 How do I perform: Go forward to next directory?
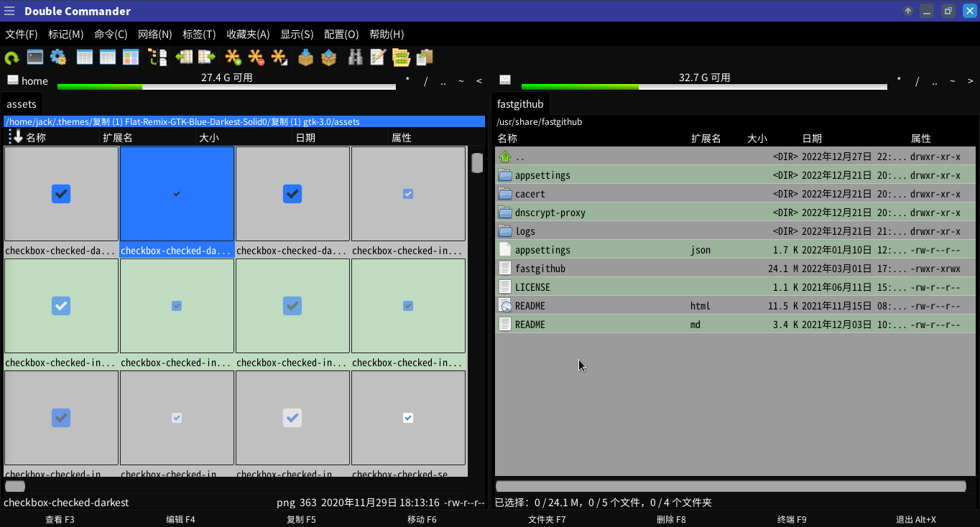[x=206, y=57]
